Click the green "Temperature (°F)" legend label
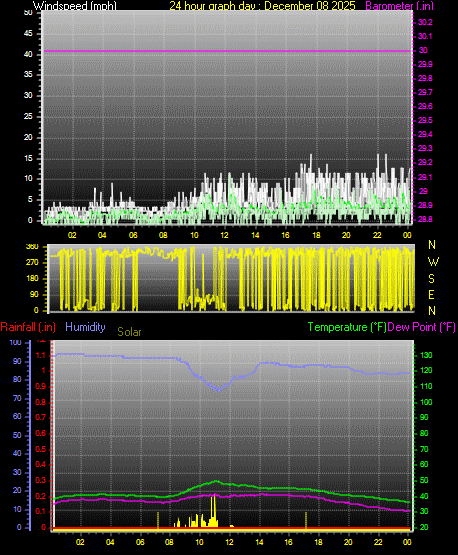 coord(347,327)
